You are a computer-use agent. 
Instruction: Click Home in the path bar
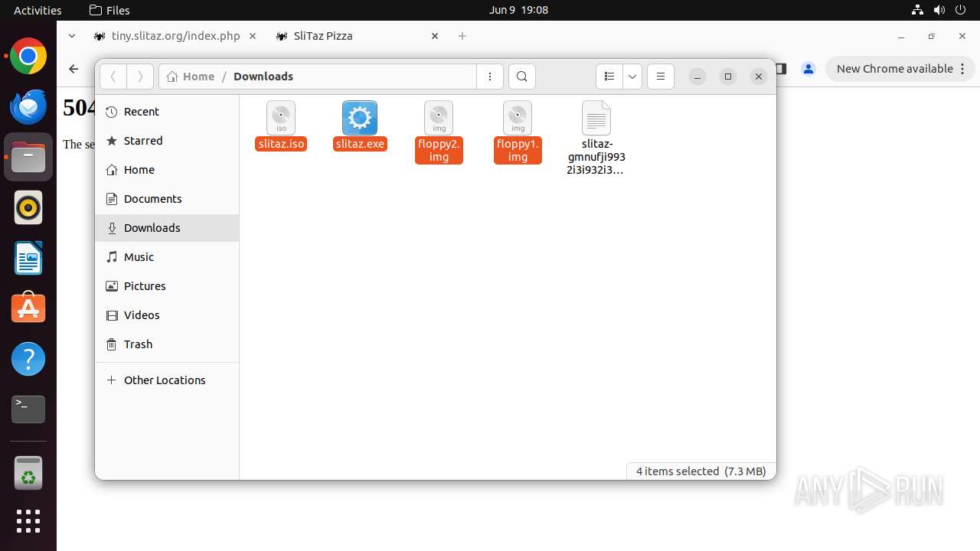coord(191,77)
